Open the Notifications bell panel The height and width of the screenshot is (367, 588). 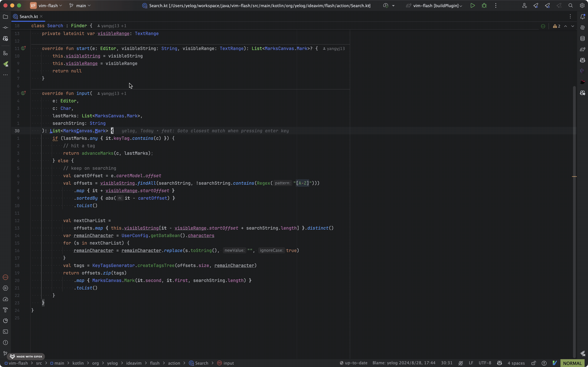tap(582, 17)
